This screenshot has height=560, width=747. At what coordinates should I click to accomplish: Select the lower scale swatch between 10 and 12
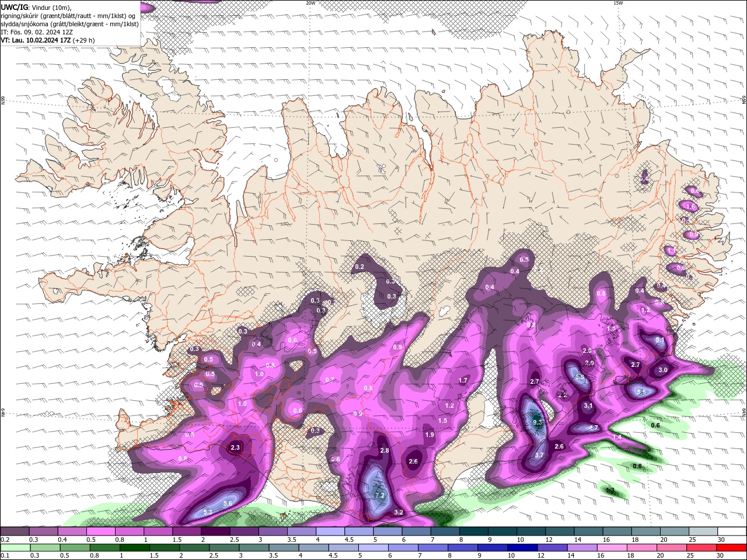tap(522, 548)
